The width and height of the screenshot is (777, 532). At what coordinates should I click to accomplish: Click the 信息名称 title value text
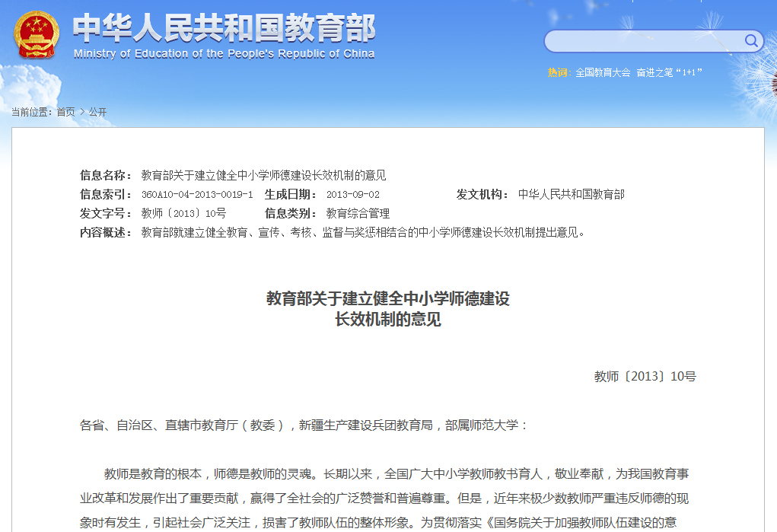[263, 175]
